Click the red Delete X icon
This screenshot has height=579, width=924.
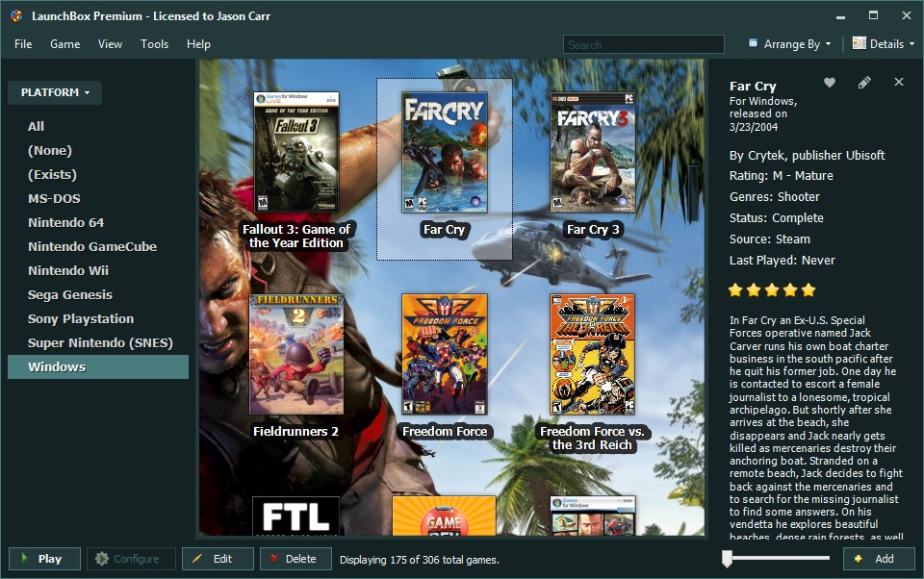pyautogui.click(x=277, y=559)
